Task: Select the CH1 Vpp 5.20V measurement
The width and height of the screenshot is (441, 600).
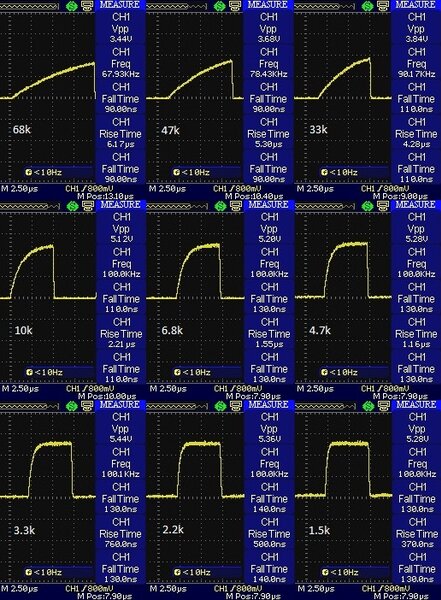Action: point(269,228)
